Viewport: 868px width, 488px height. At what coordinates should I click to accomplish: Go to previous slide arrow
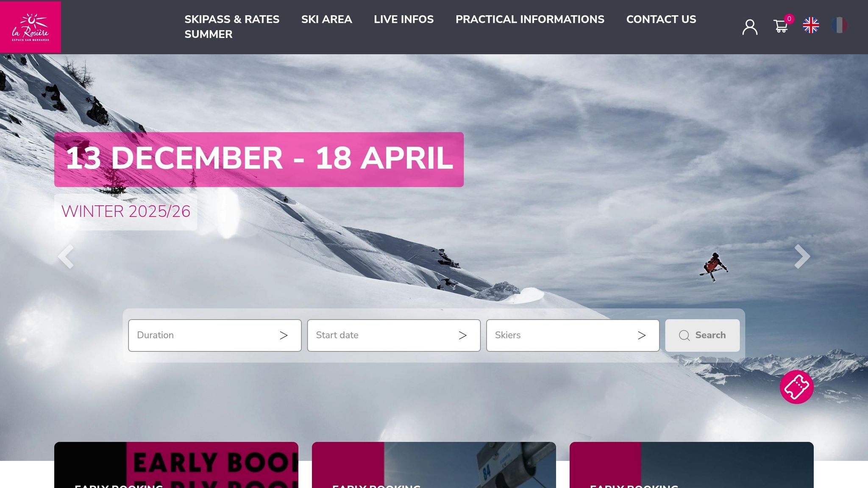coord(66,257)
